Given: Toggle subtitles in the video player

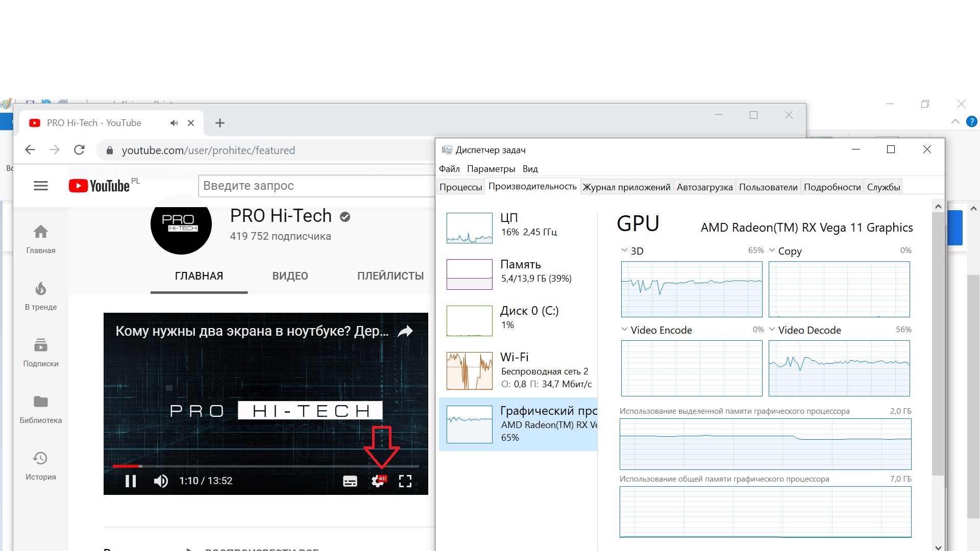Looking at the screenshot, I should click(x=350, y=481).
